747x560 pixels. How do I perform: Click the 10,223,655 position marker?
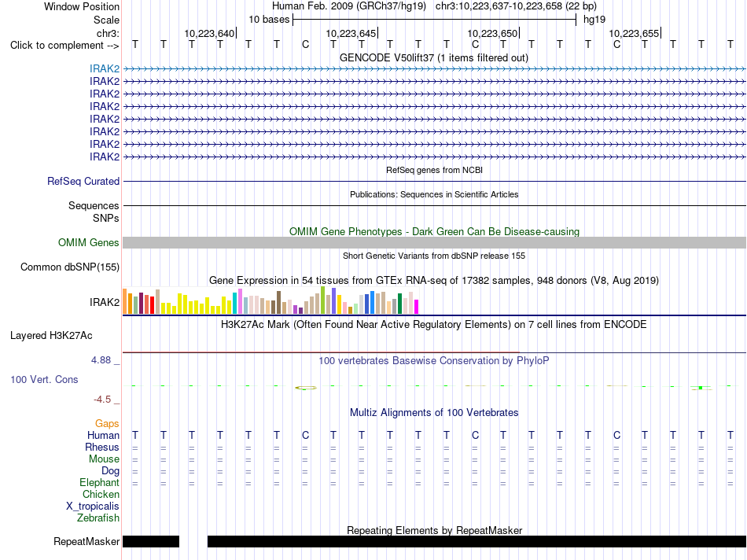pyautogui.click(x=634, y=33)
